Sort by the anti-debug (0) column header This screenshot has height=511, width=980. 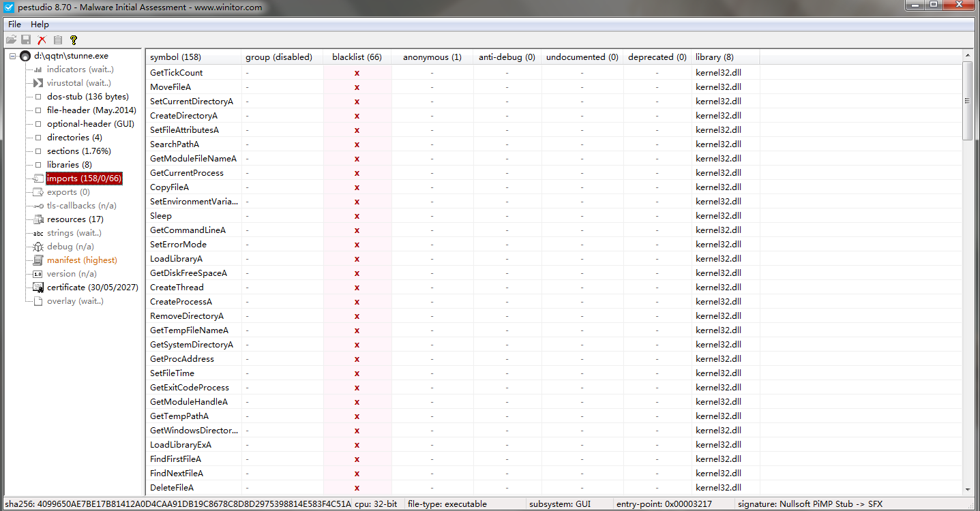[x=507, y=57]
